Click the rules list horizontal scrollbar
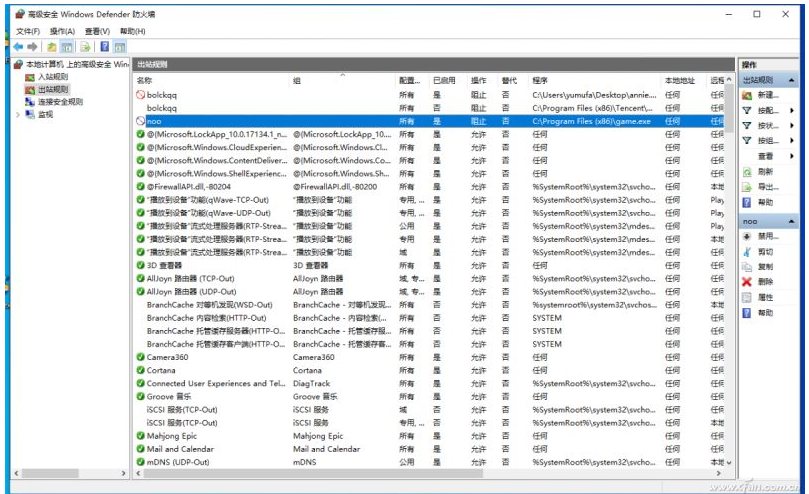 [x=314, y=473]
